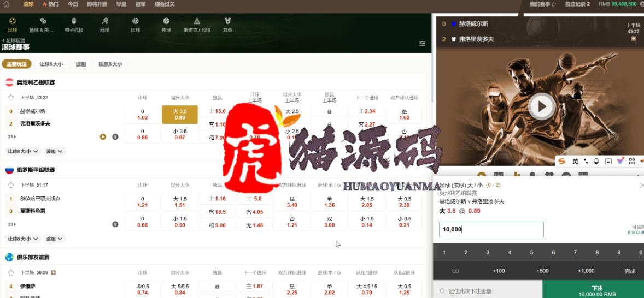The height and width of the screenshot is (298, 644).
Task: Switch to 让球&大小 tab
Action: (x=51, y=64)
